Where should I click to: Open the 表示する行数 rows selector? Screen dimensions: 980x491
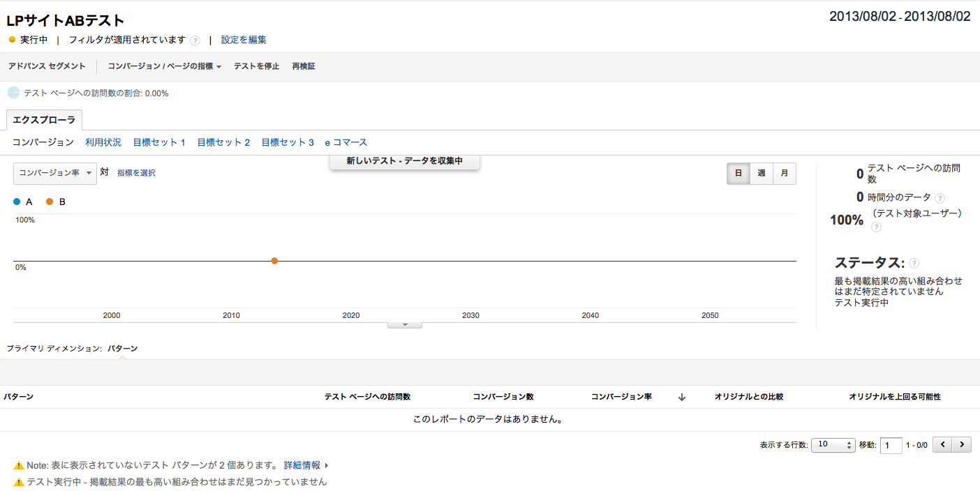[x=833, y=444]
